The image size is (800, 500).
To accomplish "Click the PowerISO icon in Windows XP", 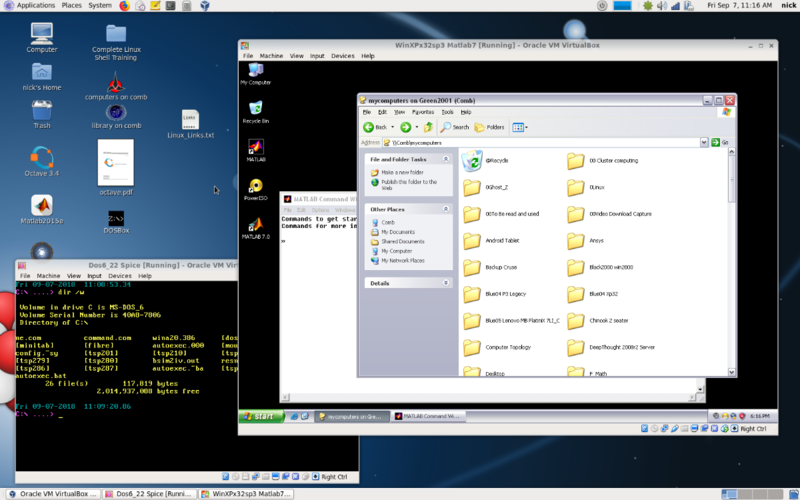I will [255, 186].
